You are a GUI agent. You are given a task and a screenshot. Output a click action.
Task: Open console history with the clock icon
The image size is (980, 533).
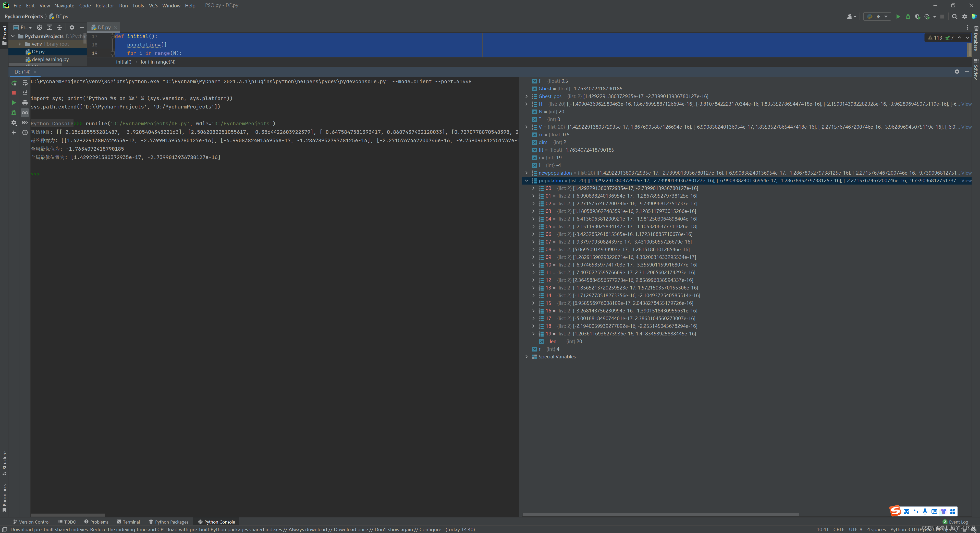pyautogui.click(x=25, y=132)
